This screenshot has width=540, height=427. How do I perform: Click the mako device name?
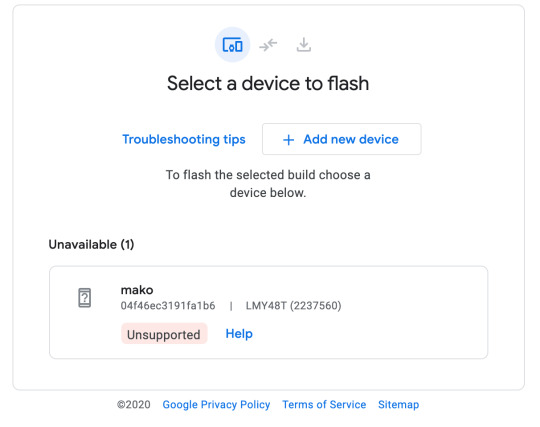tap(137, 290)
